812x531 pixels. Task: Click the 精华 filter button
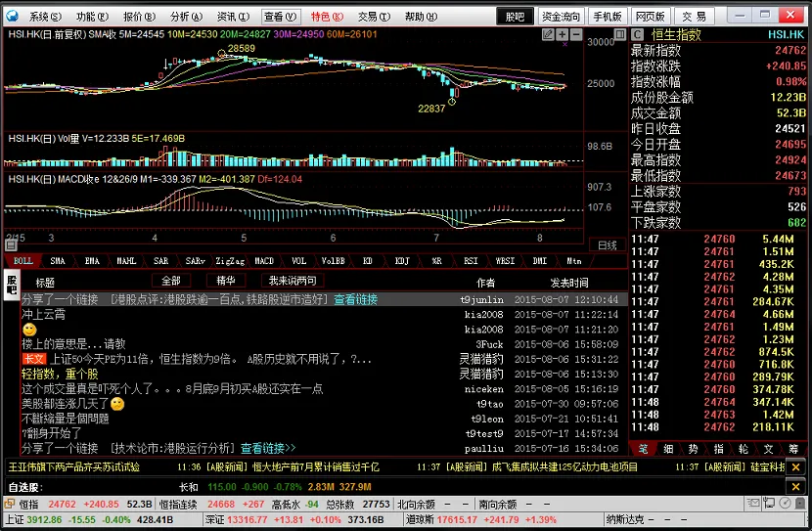(226, 281)
